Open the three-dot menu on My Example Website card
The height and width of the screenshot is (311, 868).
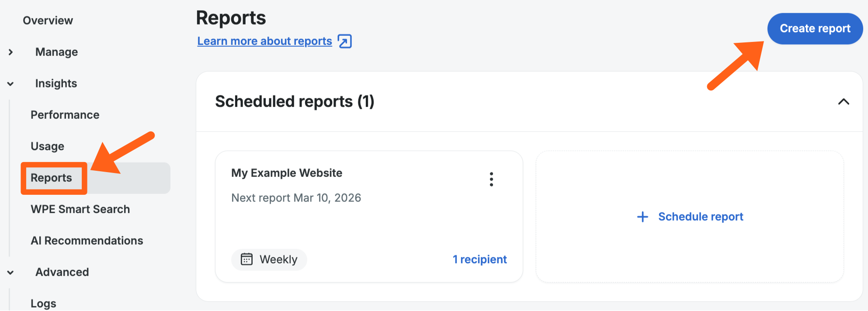click(x=491, y=179)
